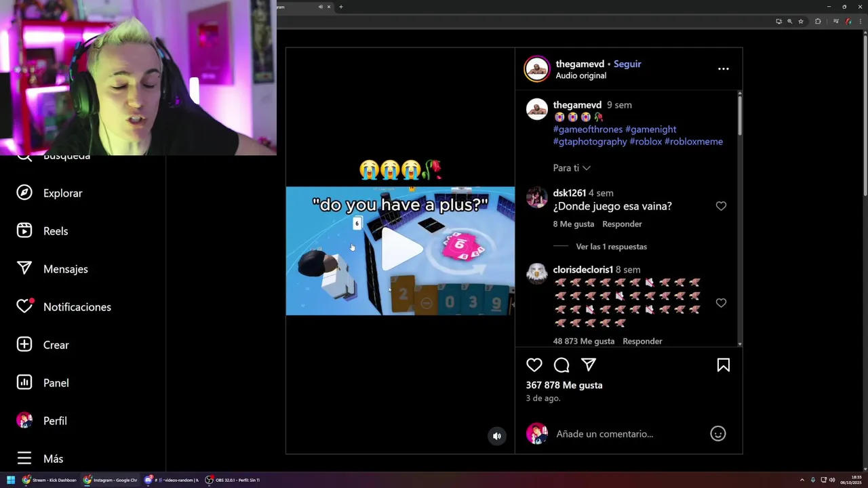The width and height of the screenshot is (868, 488).
Task: Click the Añade un comentario field
Action: (x=605, y=434)
